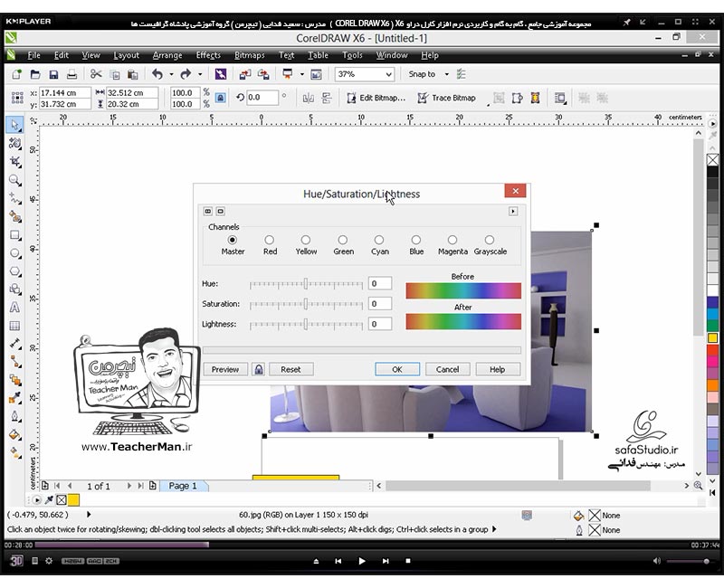
Task: Select the Cyan channel radio button
Action: pos(379,240)
